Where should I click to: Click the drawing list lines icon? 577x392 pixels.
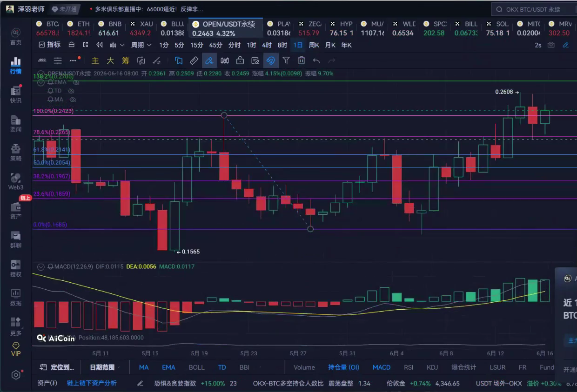click(x=57, y=60)
